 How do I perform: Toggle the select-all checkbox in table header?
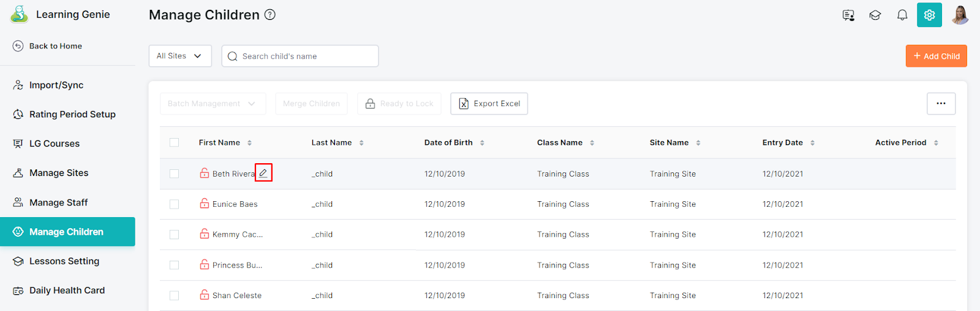coord(175,142)
